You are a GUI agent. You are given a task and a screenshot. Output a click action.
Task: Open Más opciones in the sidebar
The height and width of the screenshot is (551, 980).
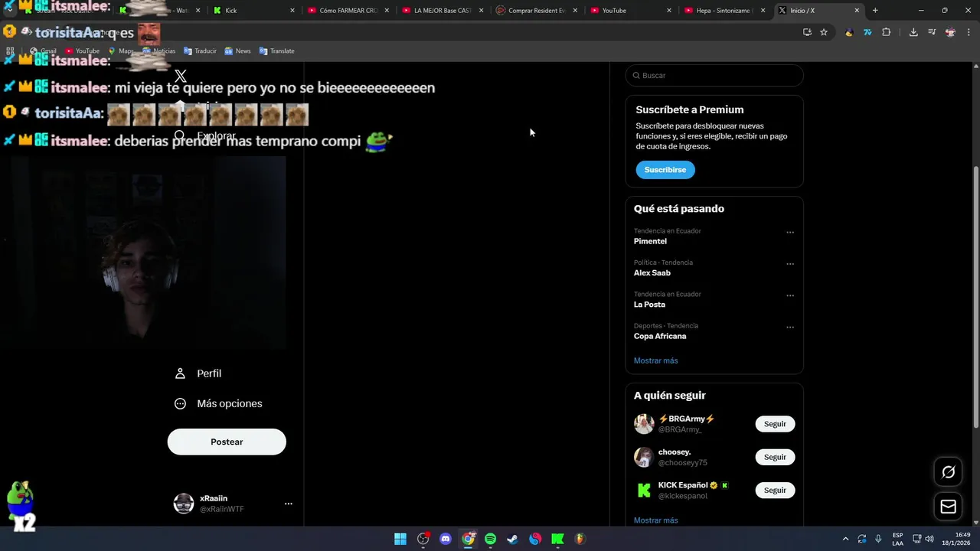218,403
